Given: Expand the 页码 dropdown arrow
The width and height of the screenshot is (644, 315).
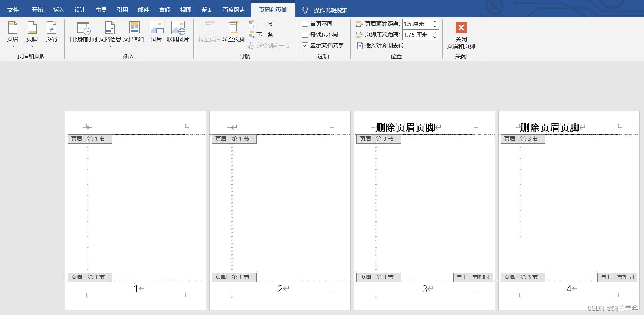Looking at the screenshot, I should [x=52, y=46].
